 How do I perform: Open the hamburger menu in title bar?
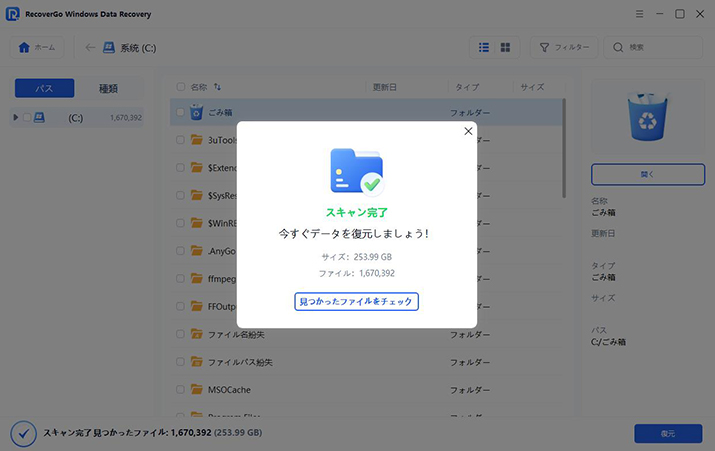tap(640, 14)
